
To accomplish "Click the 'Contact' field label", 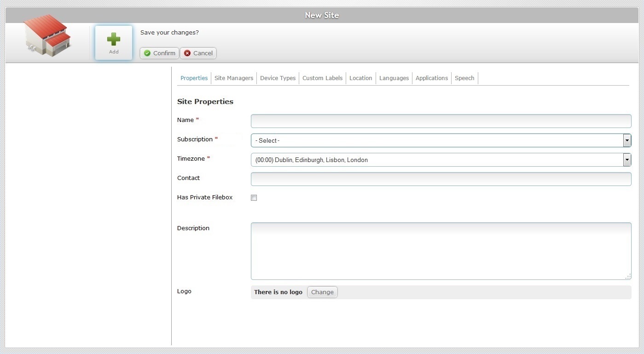I will pos(188,178).
